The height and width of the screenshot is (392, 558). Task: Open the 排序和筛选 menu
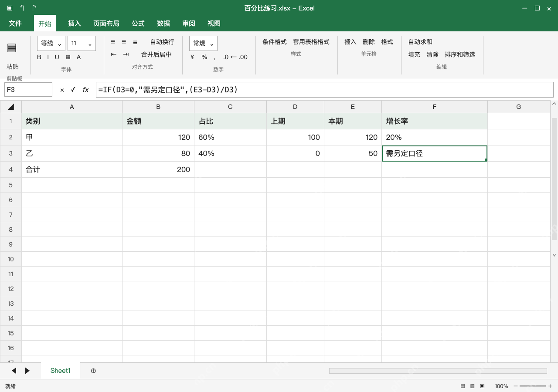pos(460,54)
